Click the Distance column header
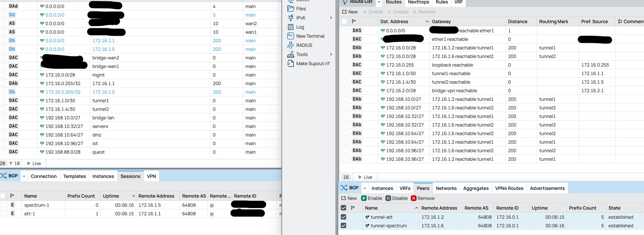This screenshot has height=235, width=644. coord(521,21)
